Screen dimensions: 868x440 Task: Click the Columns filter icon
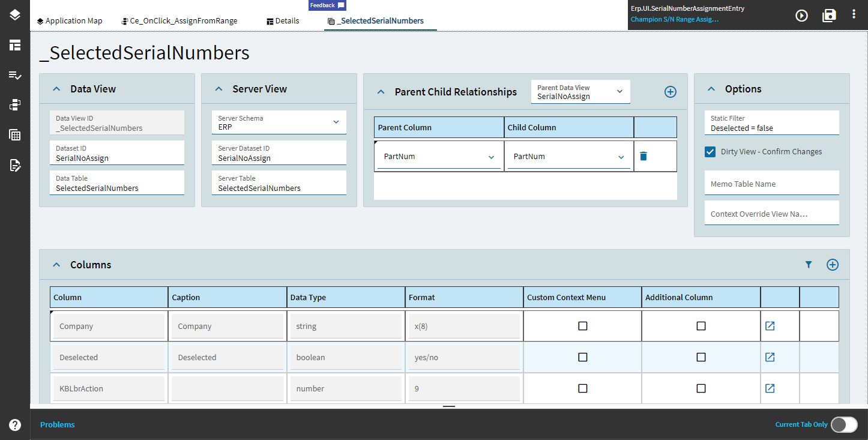809,265
